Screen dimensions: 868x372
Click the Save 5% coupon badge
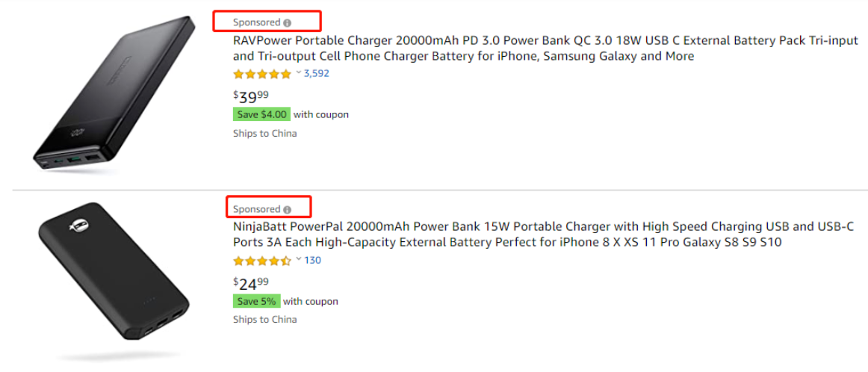256,301
